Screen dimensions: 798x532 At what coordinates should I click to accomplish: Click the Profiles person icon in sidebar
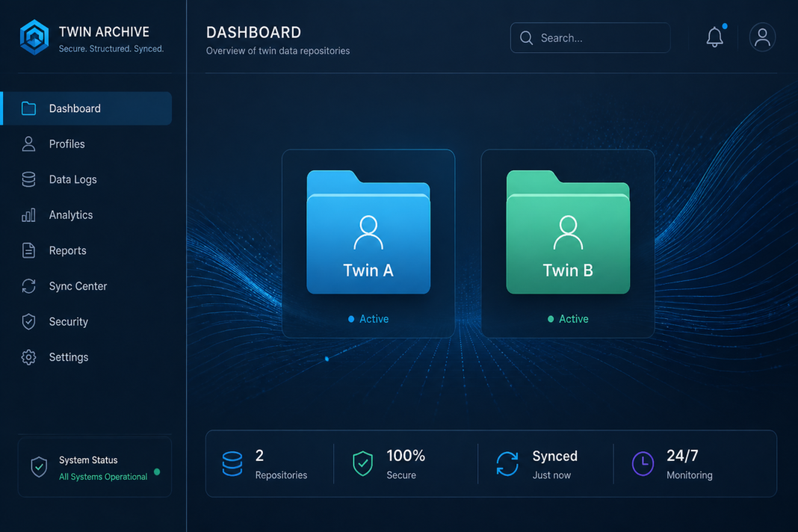coord(28,144)
